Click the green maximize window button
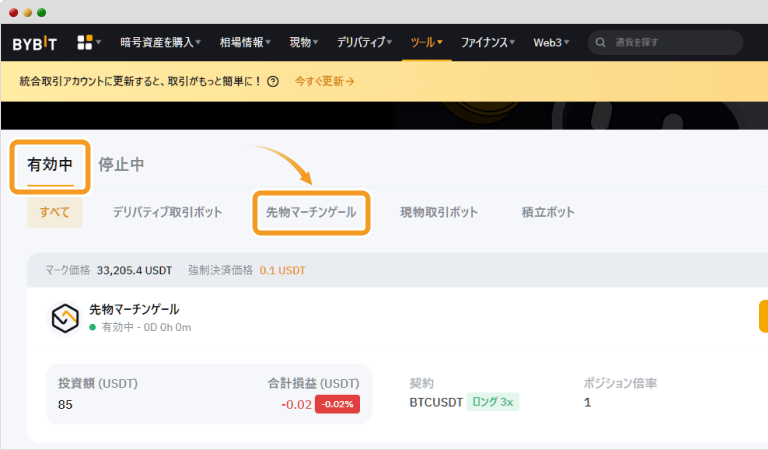The height and width of the screenshot is (450, 768). click(x=42, y=12)
